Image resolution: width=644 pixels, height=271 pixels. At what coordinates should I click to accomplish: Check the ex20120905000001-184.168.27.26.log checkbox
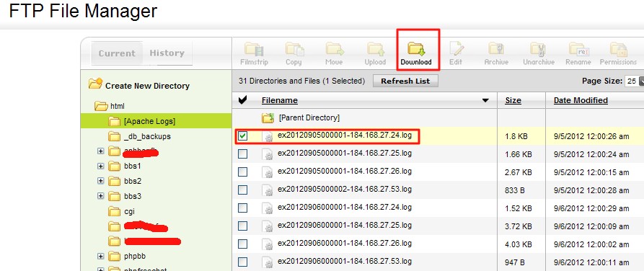click(243, 172)
